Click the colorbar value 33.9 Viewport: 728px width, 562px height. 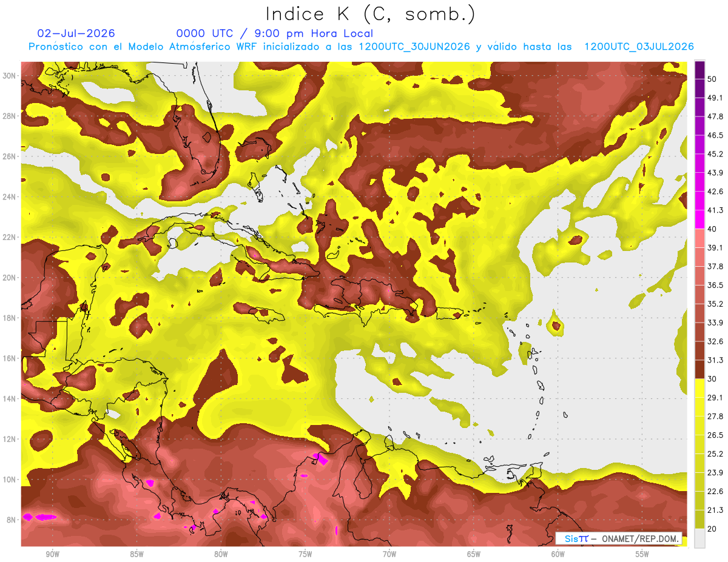tap(715, 323)
